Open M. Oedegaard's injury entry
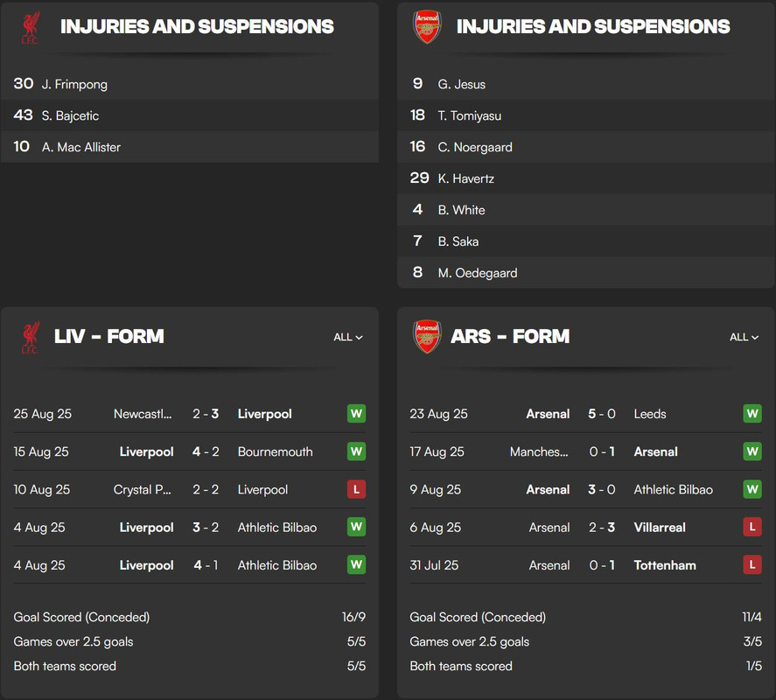Image resolution: width=776 pixels, height=700 pixels. tap(586, 272)
